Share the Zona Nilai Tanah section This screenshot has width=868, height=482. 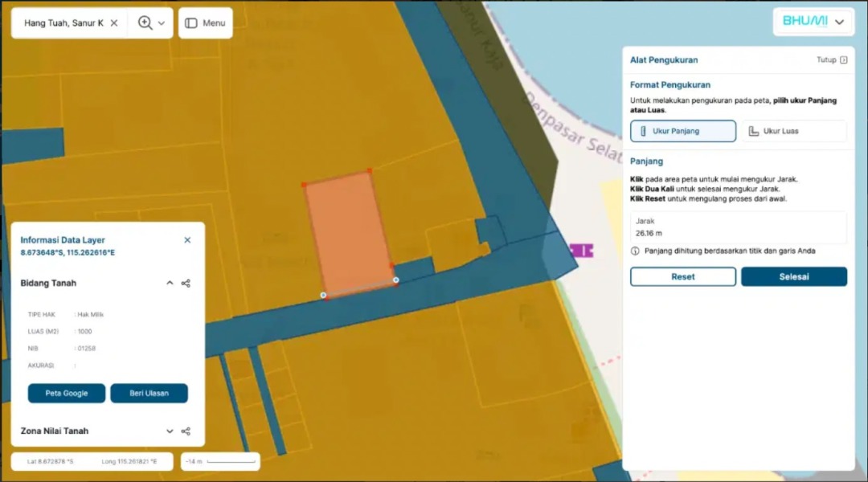pos(186,431)
